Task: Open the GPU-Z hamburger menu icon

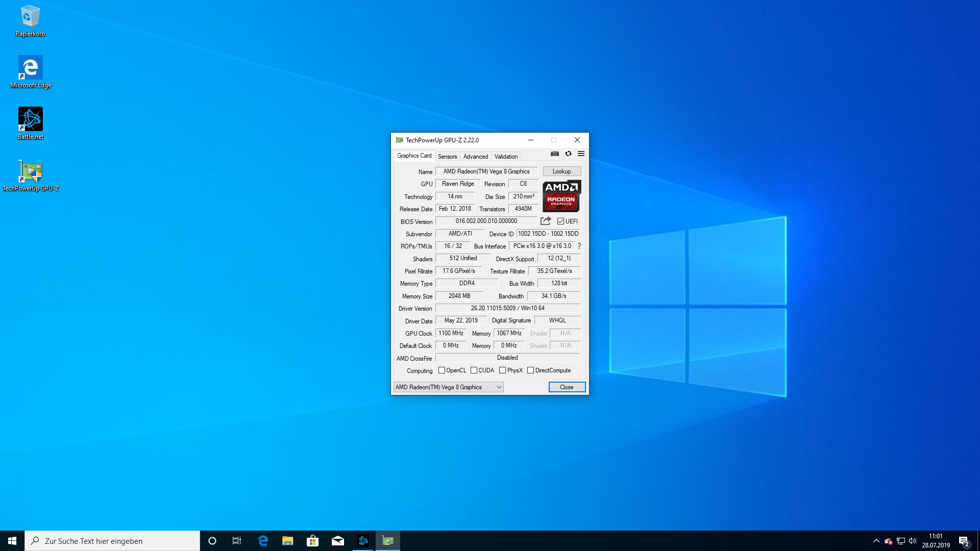Action: [x=581, y=154]
